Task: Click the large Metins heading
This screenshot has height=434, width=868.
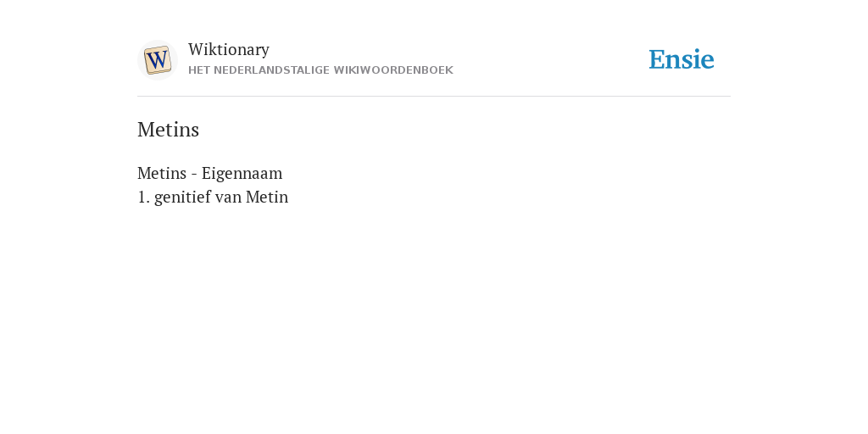Action: 169,130
